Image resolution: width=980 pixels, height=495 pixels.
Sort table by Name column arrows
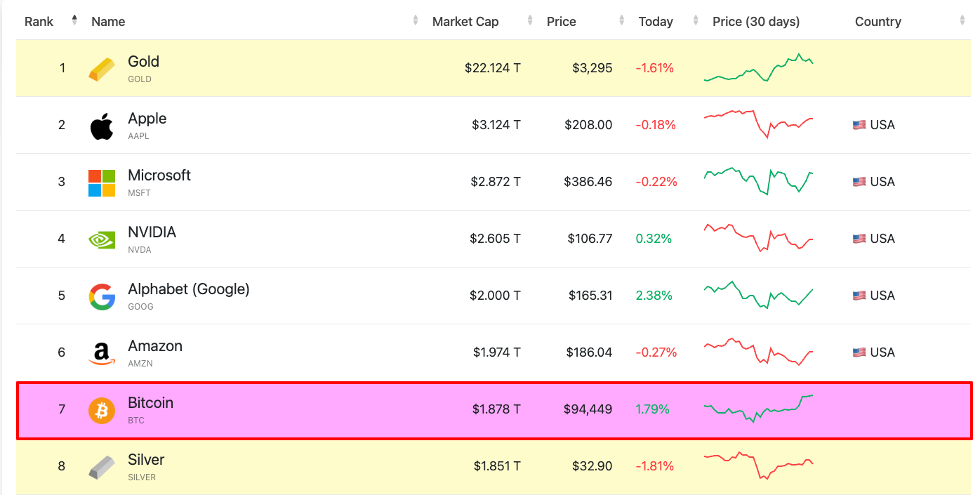(416, 21)
